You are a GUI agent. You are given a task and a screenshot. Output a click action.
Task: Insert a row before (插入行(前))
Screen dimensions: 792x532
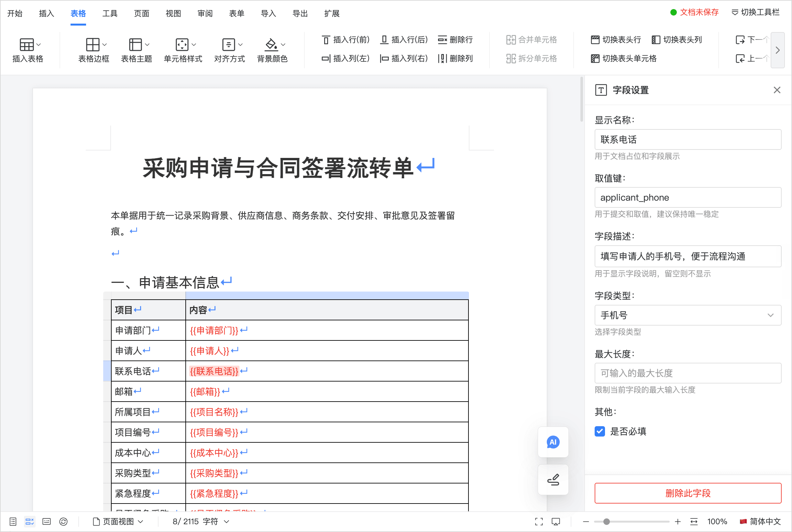346,40
